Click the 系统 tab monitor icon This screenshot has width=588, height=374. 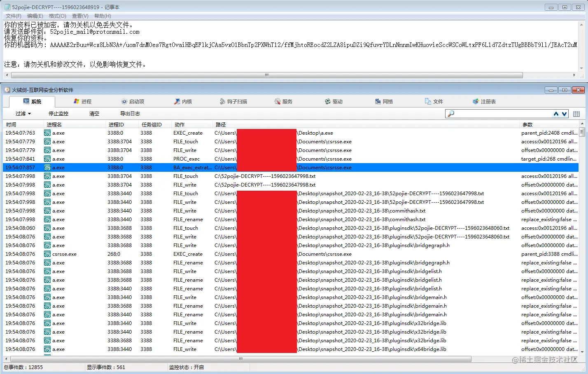click(x=26, y=101)
